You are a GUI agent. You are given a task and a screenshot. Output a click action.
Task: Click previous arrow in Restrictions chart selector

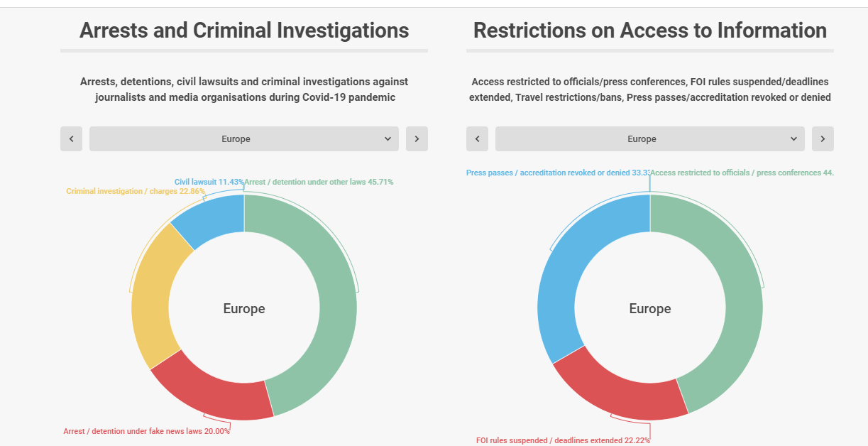[478, 139]
